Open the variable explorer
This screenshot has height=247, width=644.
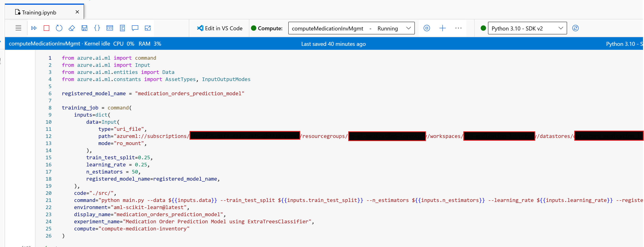110,28
